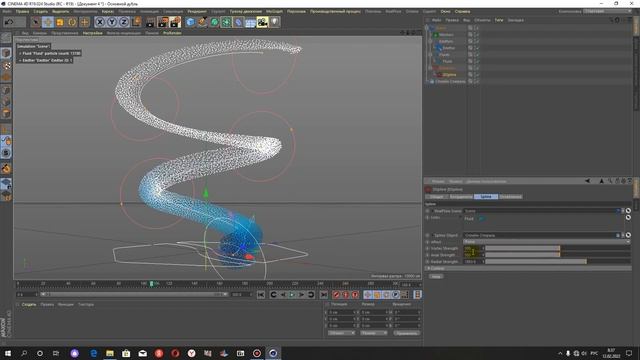The image size is (640, 360).
Task: Click Render to Picture Viewer icon
Action: 163,22
